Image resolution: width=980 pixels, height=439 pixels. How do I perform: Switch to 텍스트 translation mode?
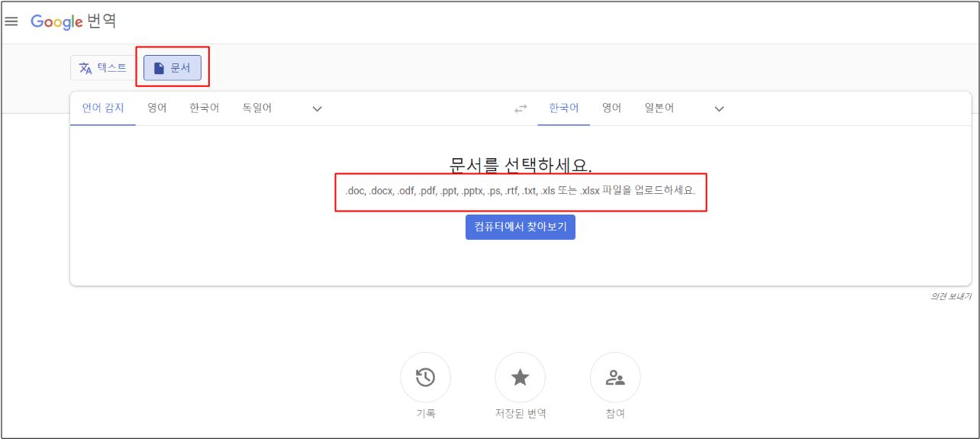[103, 68]
